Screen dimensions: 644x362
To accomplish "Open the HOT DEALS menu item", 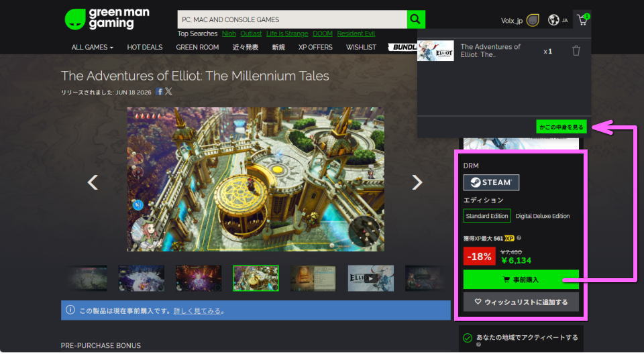I will (145, 48).
